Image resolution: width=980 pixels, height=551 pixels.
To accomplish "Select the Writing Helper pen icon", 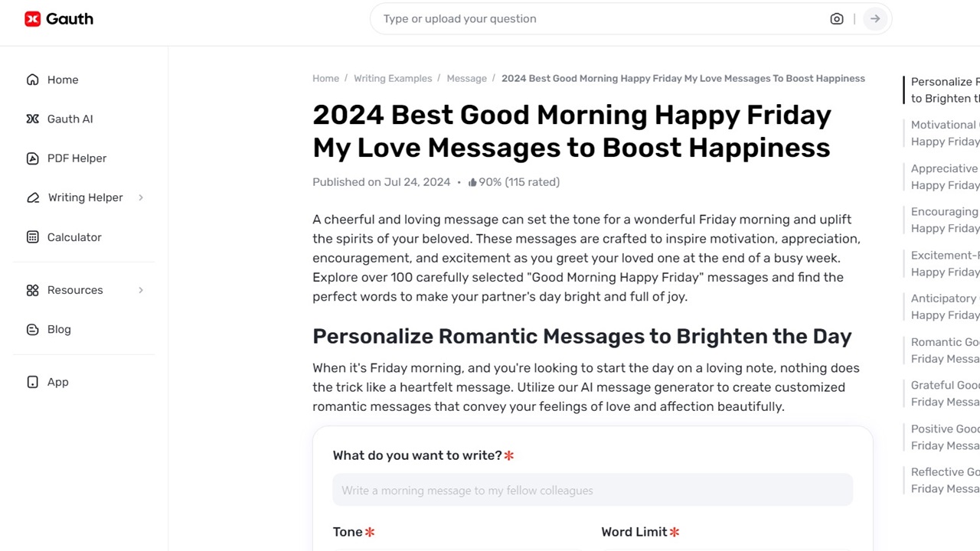I will 32,197.
